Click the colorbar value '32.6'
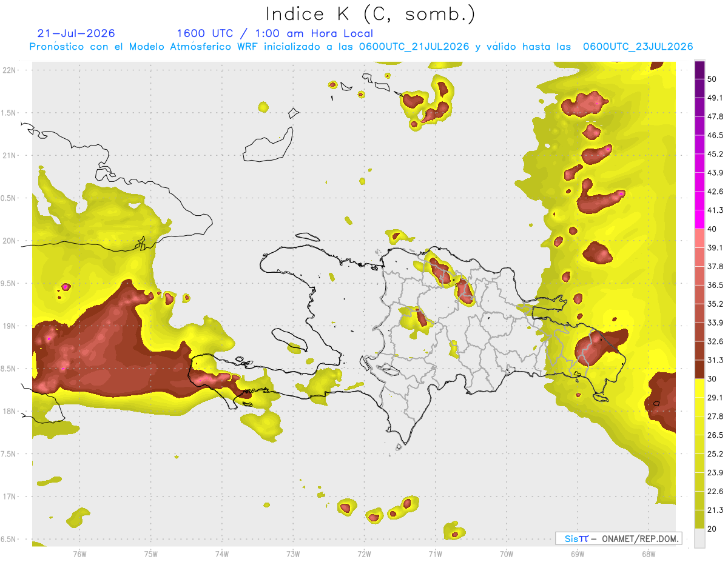The image size is (728, 562). (715, 341)
